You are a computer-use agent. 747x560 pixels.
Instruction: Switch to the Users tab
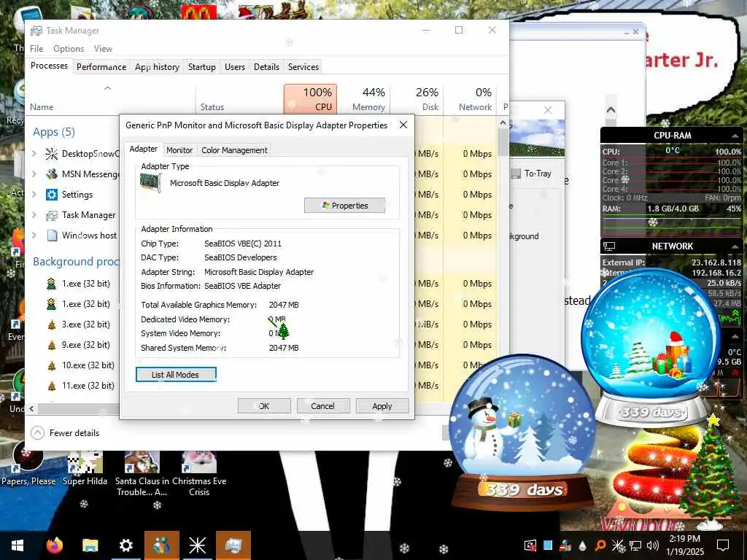pyautogui.click(x=235, y=67)
